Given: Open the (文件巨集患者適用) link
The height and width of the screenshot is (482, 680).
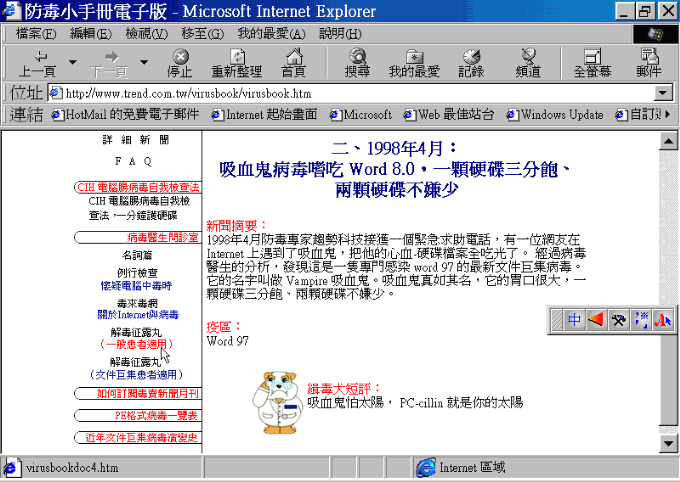Looking at the screenshot, I should pyautogui.click(x=136, y=374).
